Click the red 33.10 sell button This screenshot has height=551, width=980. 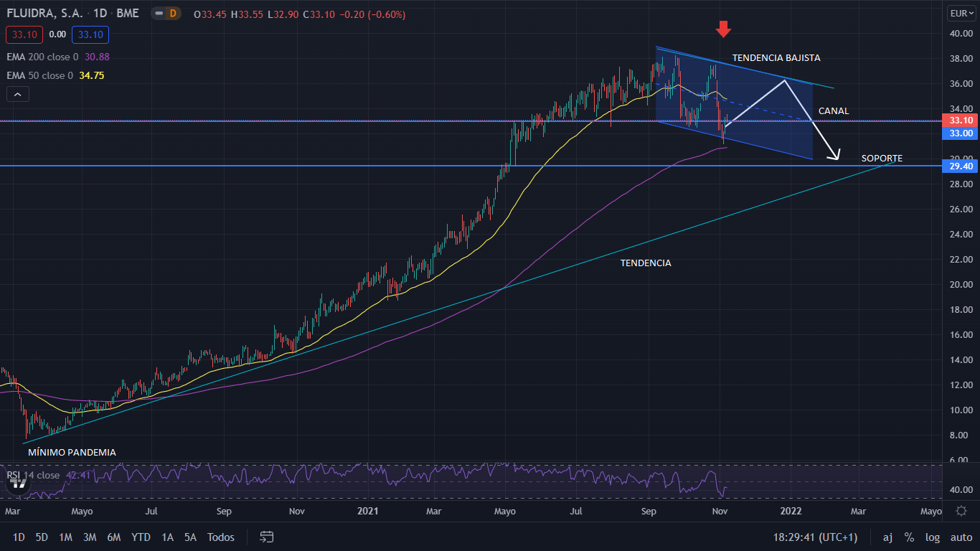click(25, 34)
